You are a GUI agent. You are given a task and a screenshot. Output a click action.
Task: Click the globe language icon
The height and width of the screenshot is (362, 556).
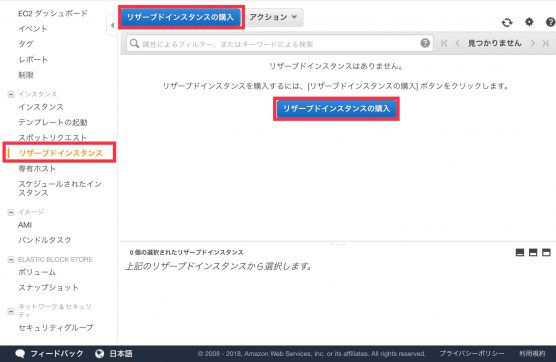coord(100,353)
